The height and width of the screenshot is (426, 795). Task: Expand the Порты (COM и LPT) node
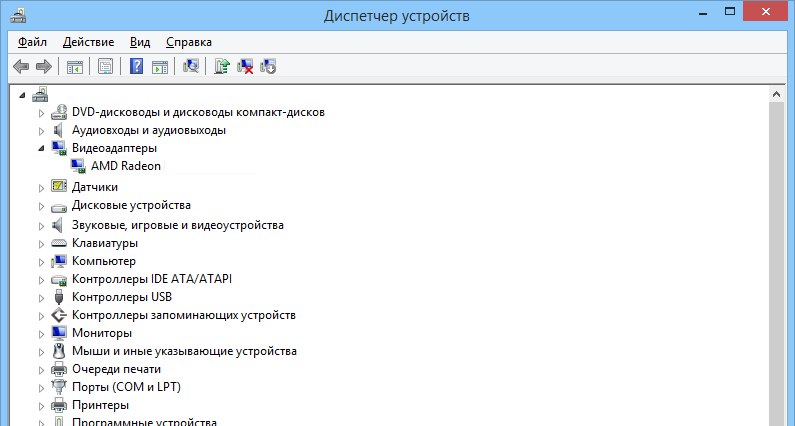click(x=42, y=388)
